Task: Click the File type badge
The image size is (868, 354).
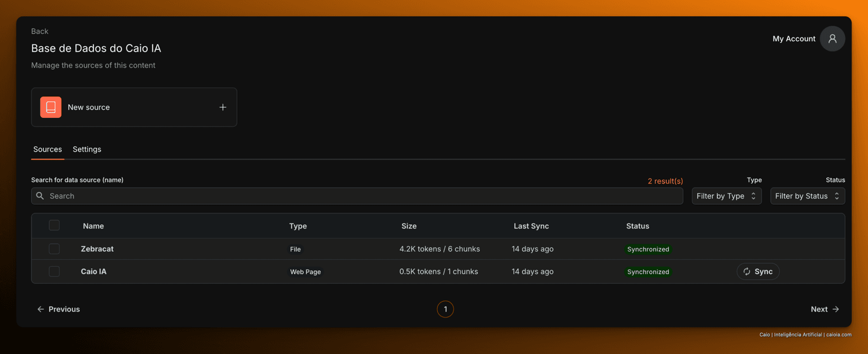Action: (295, 249)
